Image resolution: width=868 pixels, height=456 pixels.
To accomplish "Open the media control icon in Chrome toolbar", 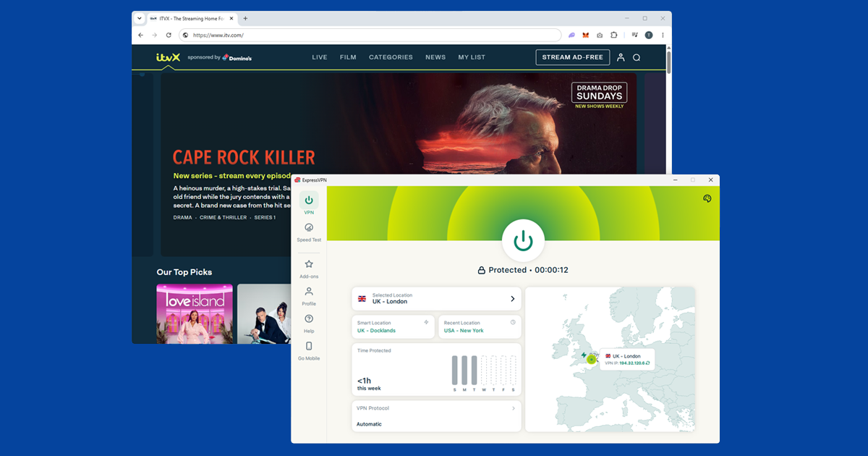I will (x=634, y=35).
